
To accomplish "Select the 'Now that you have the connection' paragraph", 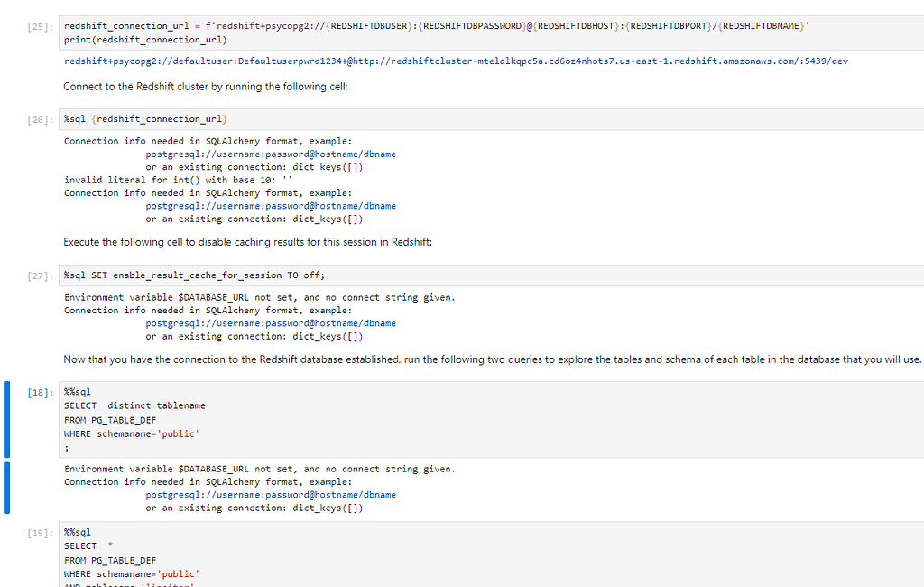I will (492, 359).
